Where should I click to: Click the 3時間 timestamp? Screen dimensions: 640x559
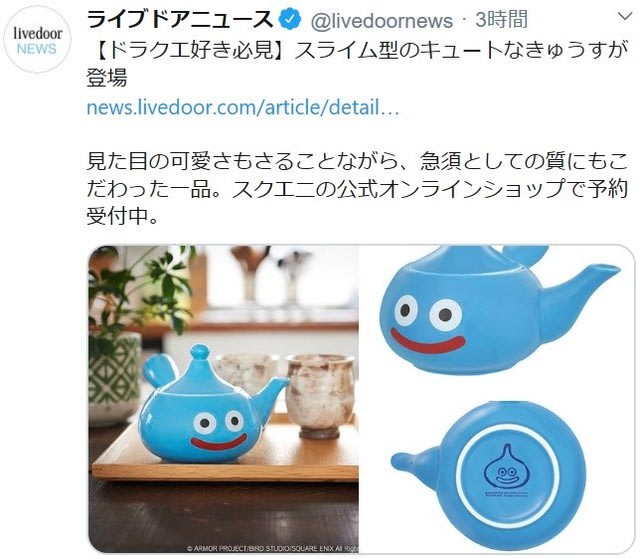pos(501,20)
